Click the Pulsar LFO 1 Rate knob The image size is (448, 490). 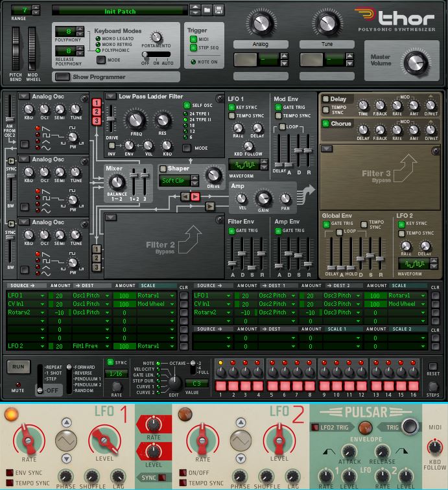coord(29,440)
